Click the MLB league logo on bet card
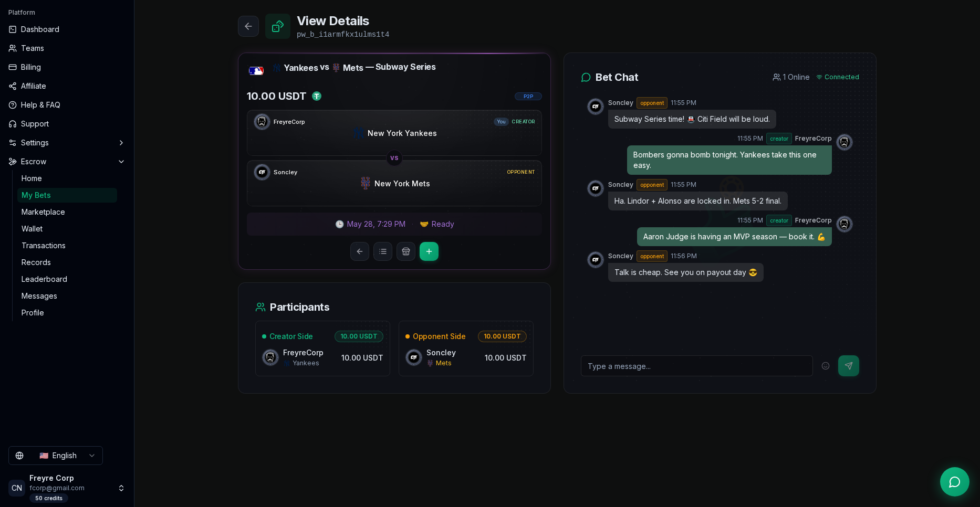The width and height of the screenshot is (980, 507). 256,71
